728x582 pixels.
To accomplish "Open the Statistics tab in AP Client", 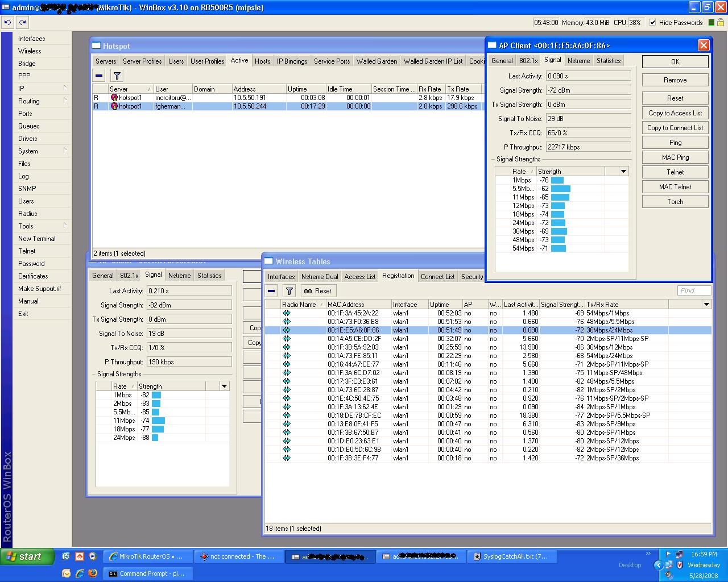I will 609,60.
